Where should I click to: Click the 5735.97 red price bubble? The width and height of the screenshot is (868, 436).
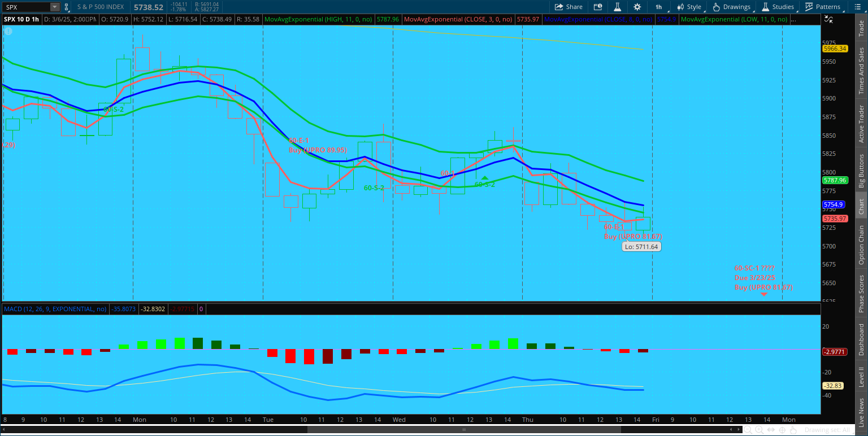(x=835, y=219)
